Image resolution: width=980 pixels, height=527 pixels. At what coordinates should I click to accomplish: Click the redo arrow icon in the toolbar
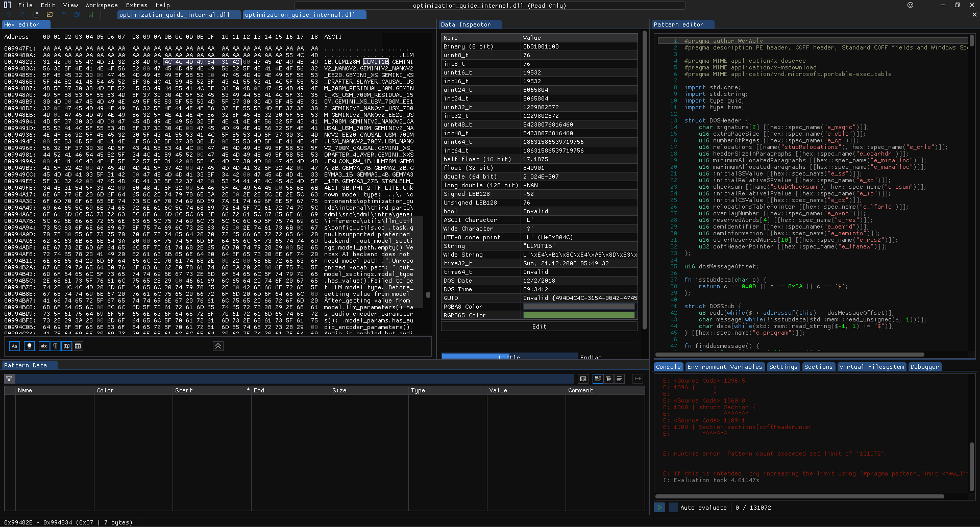coord(22,15)
